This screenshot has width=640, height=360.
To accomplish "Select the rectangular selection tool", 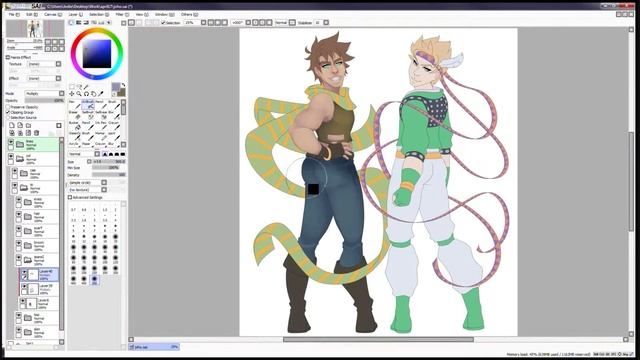I will click(72, 87).
